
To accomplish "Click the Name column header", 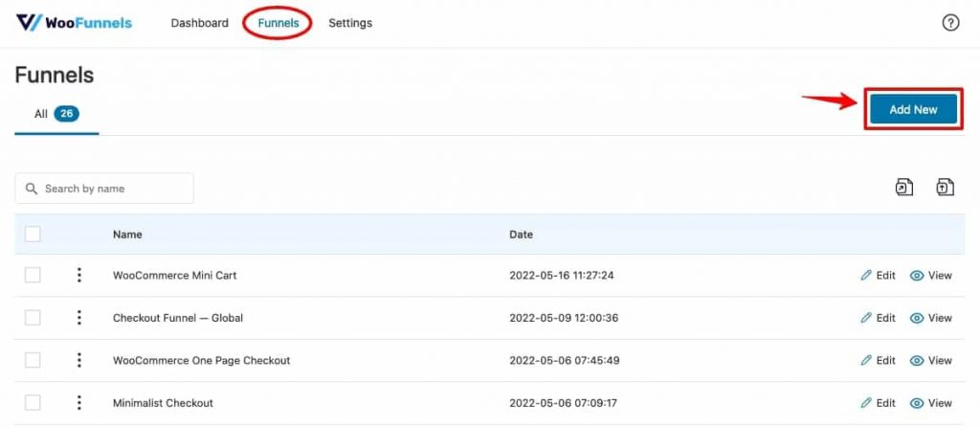I will click(x=127, y=235).
